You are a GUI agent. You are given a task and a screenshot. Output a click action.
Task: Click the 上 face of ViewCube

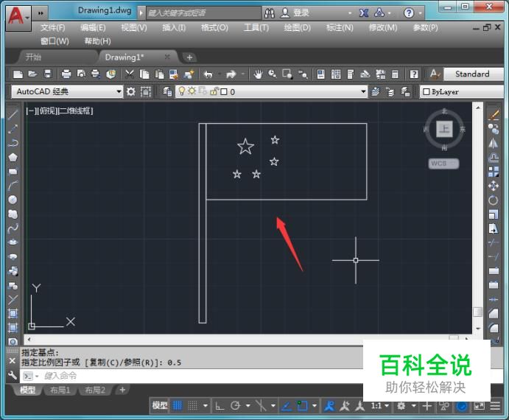coord(444,129)
